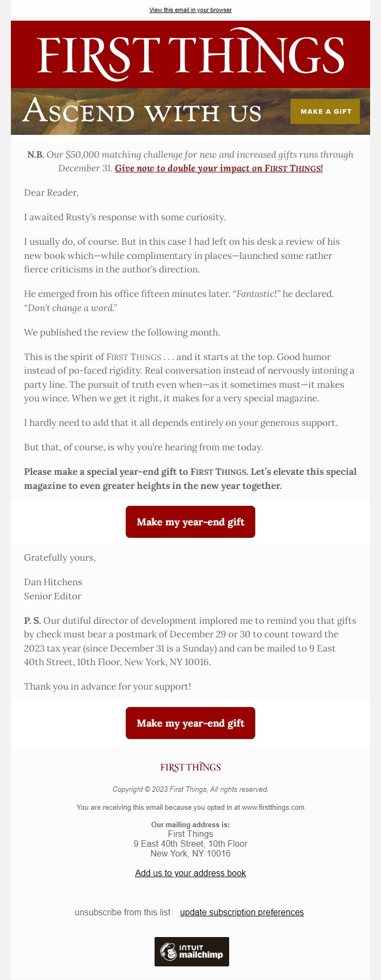The height and width of the screenshot is (980, 381).
Task: Click the copyright notice text
Action: (x=190, y=789)
